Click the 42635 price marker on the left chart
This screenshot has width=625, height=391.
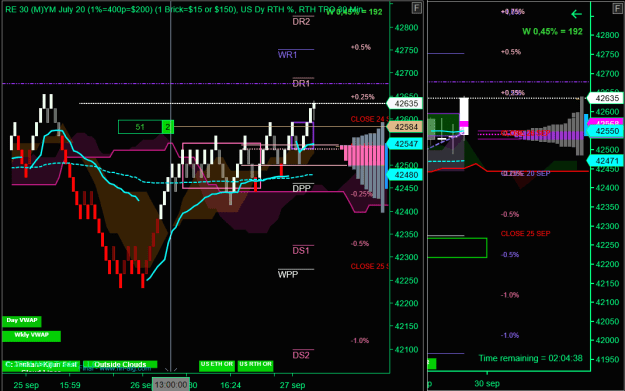(x=405, y=104)
